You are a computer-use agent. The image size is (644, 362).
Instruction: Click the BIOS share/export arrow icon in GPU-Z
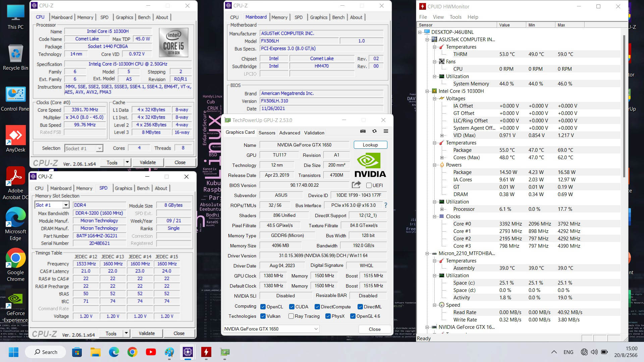pos(356,185)
